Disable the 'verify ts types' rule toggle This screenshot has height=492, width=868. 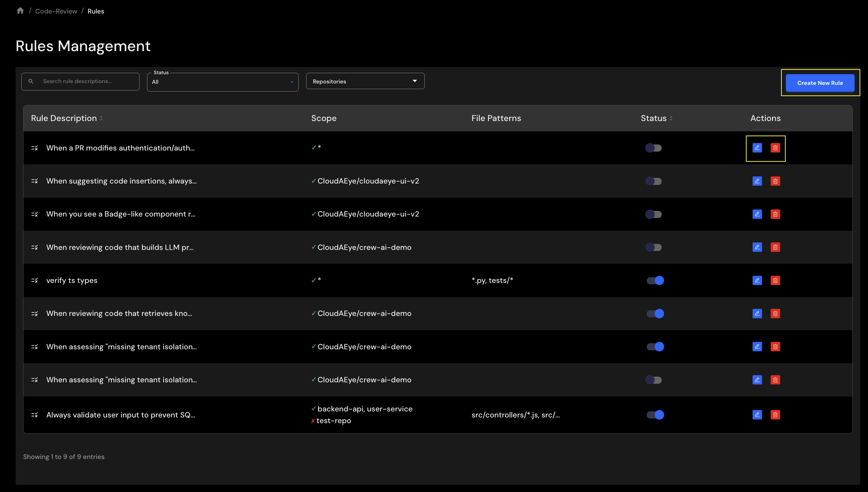[x=655, y=280]
